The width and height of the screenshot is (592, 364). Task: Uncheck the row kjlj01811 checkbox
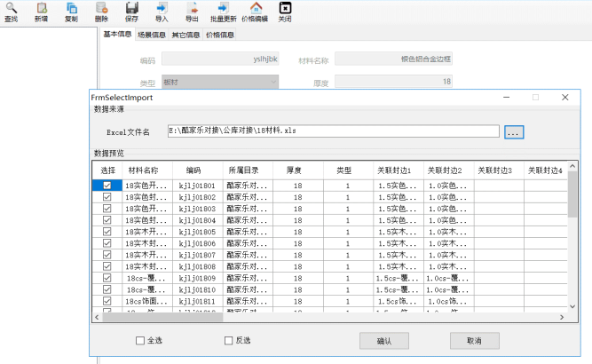click(x=107, y=301)
